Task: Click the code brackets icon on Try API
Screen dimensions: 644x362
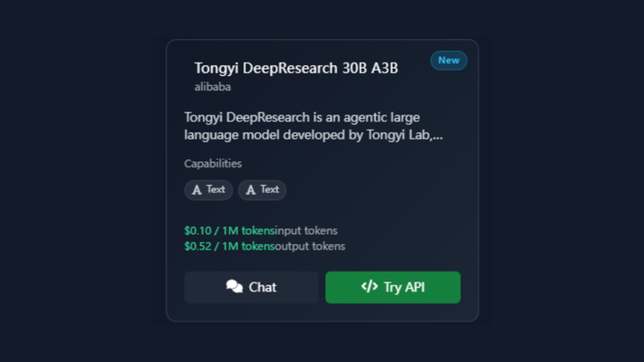Action: (x=369, y=287)
